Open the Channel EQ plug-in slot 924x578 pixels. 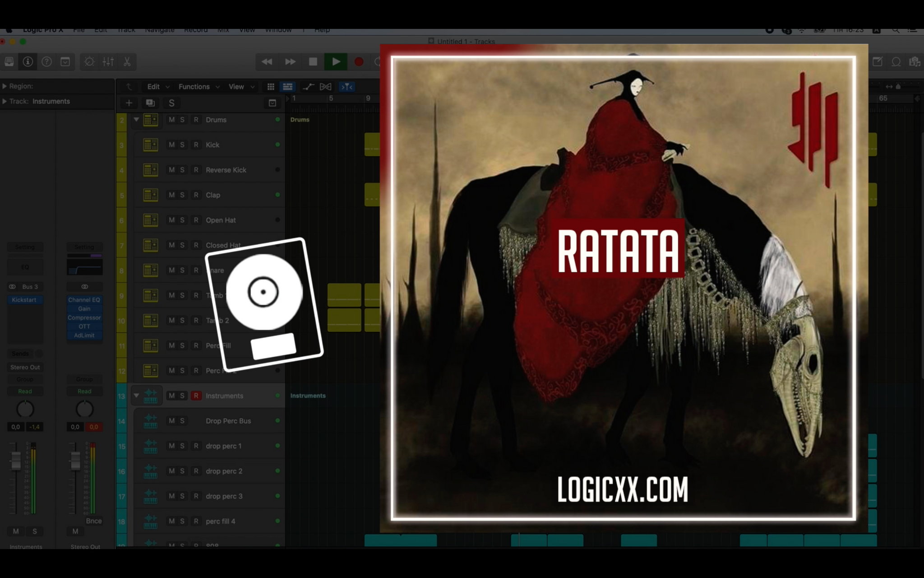84,300
